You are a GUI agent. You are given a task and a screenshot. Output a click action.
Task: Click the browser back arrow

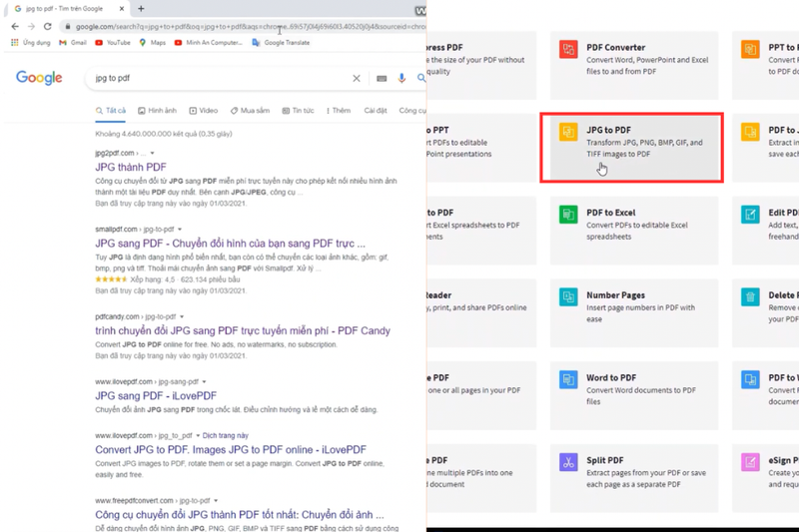click(x=15, y=27)
